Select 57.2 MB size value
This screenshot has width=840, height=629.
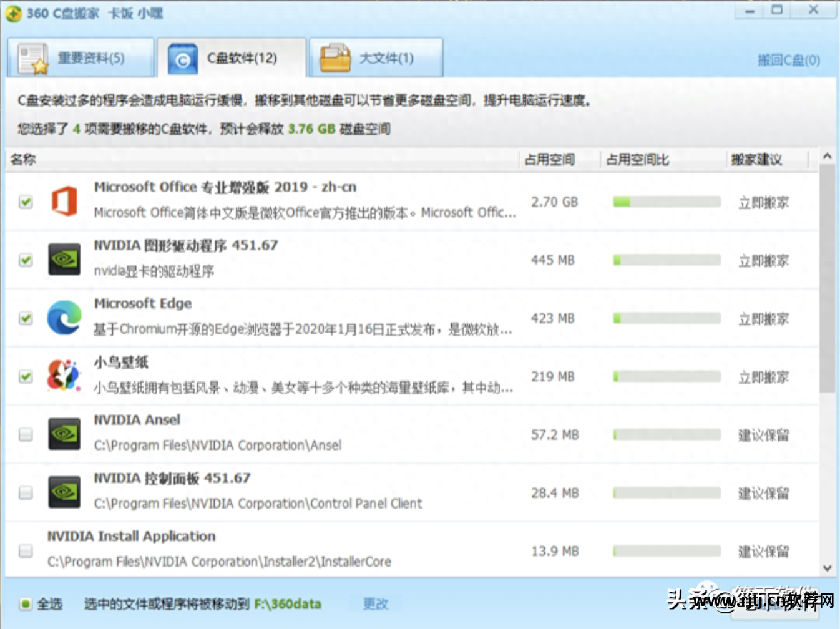(x=555, y=434)
